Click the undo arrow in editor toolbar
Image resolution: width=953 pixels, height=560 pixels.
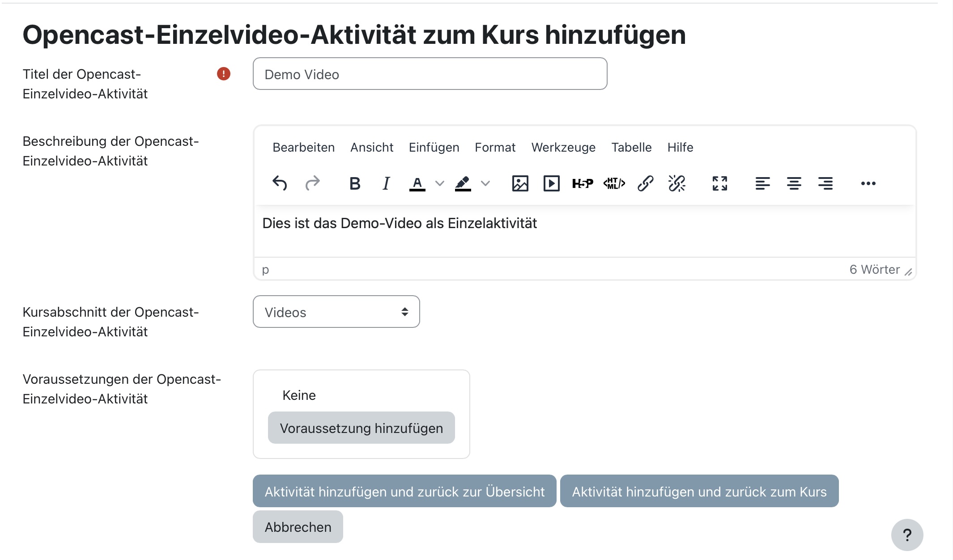[280, 183]
